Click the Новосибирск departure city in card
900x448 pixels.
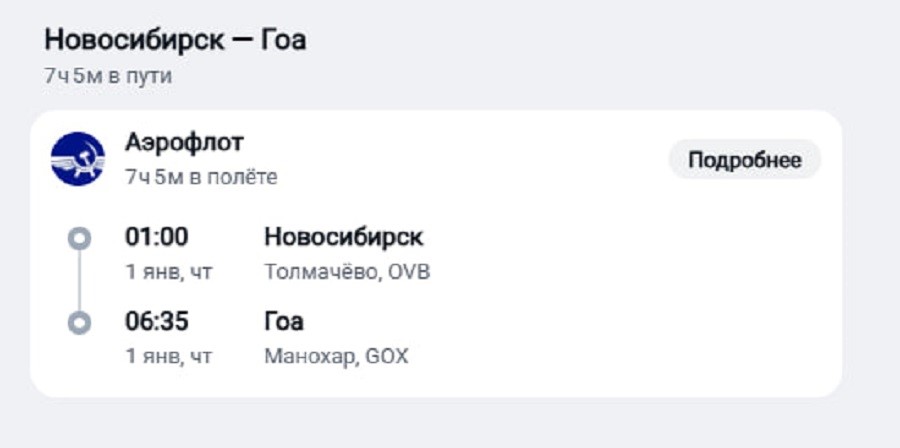click(343, 237)
